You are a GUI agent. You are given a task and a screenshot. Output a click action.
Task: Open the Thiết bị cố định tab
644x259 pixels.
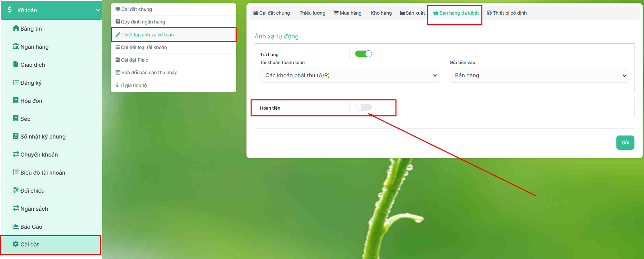pyautogui.click(x=507, y=13)
